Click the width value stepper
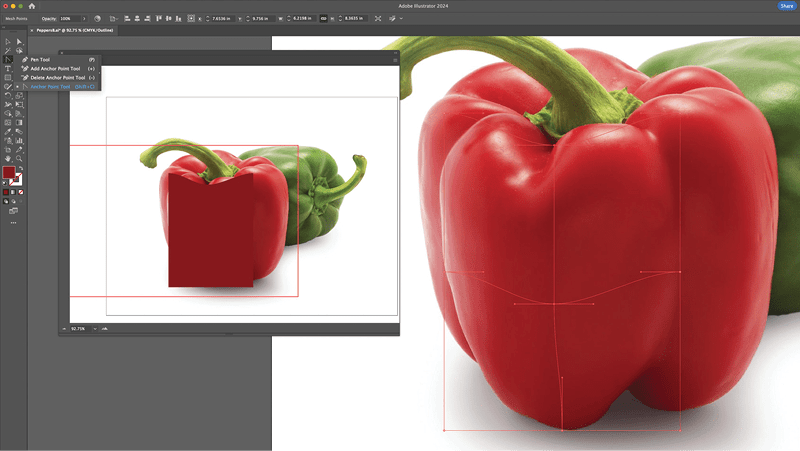Viewport: 800px width, 451px height. pos(289,18)
